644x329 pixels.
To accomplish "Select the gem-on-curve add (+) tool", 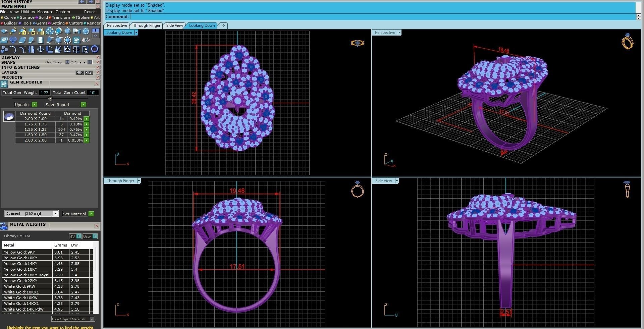I will tap(22, 31).
